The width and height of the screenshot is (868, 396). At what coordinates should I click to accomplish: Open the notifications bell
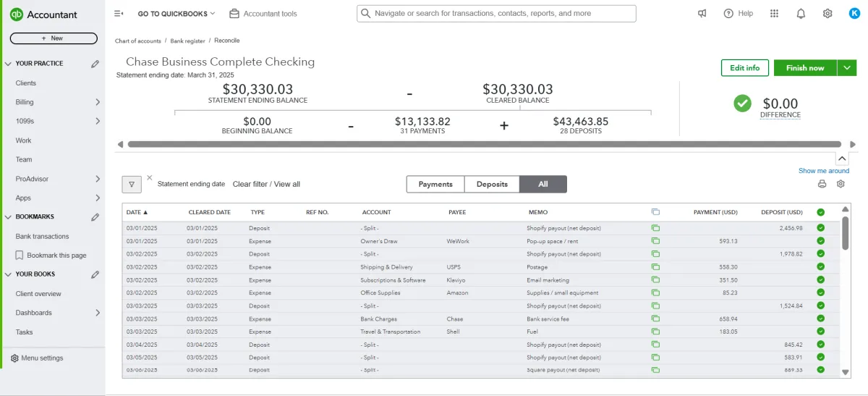(801, 14)
